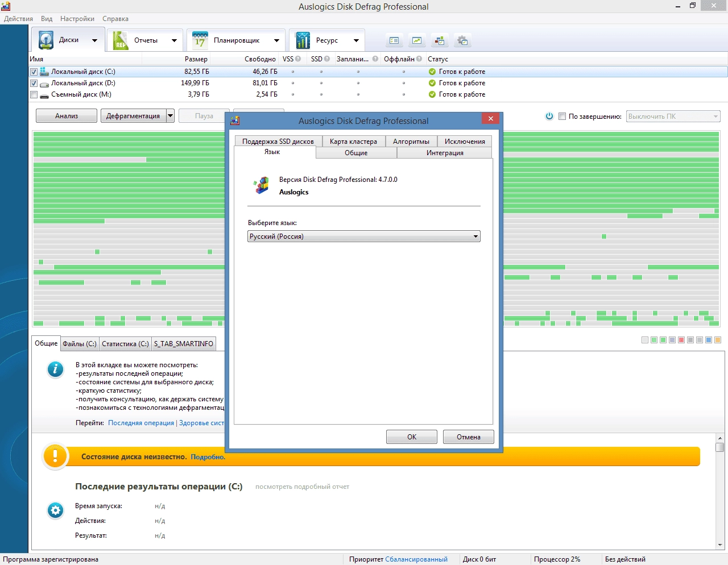Image resolution: width=728 pixels, height=565 pixels.
Task: Click the gear settings toolbar icon
Action: click(x=462, y=40)
